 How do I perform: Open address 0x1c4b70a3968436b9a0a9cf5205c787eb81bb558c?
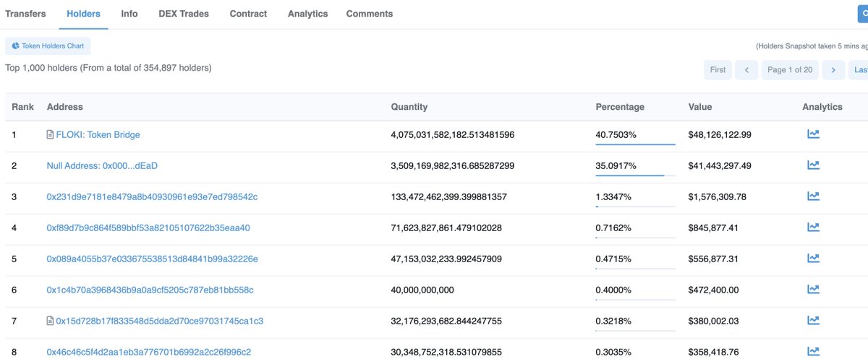click(x=150, y=290)
